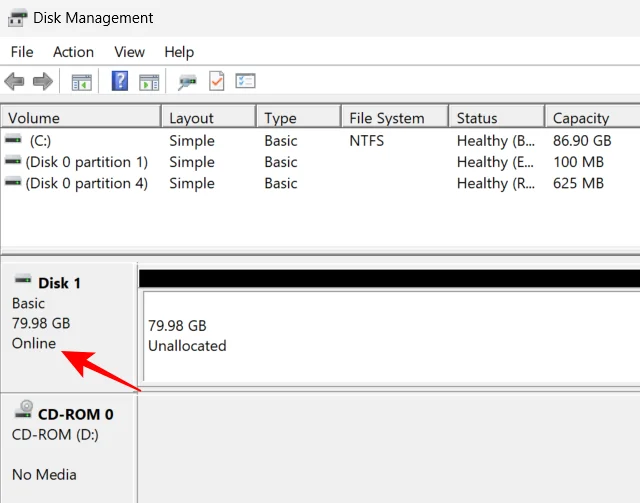This screenshot has height=503, width=640.
Task: Sort by the Volume column header
Action: coord(81,118)
